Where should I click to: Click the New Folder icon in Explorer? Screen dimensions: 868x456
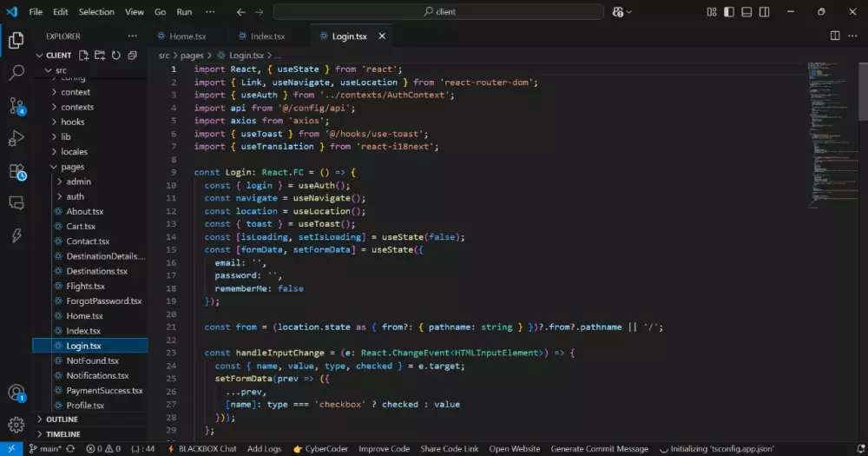point(100,56)
